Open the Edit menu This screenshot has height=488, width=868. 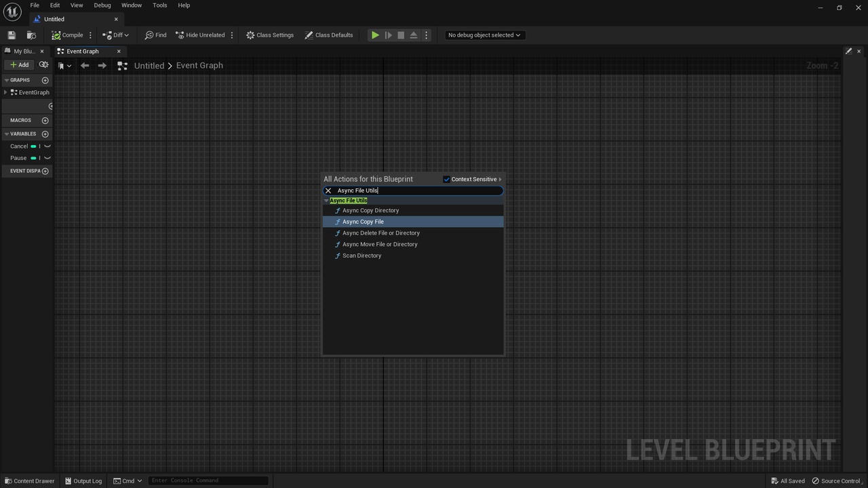[x=55, y=5]
